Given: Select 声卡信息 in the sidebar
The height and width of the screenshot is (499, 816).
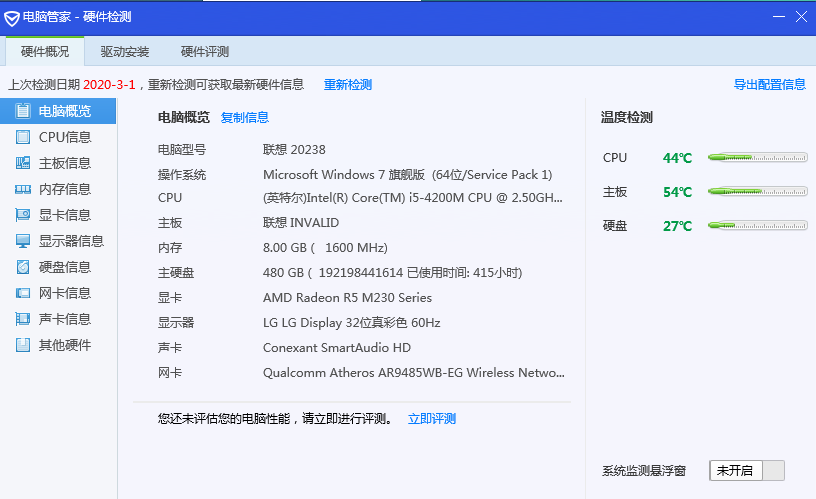Looking at the screenshot, I should pyautogui.click(x=58, y=319).
